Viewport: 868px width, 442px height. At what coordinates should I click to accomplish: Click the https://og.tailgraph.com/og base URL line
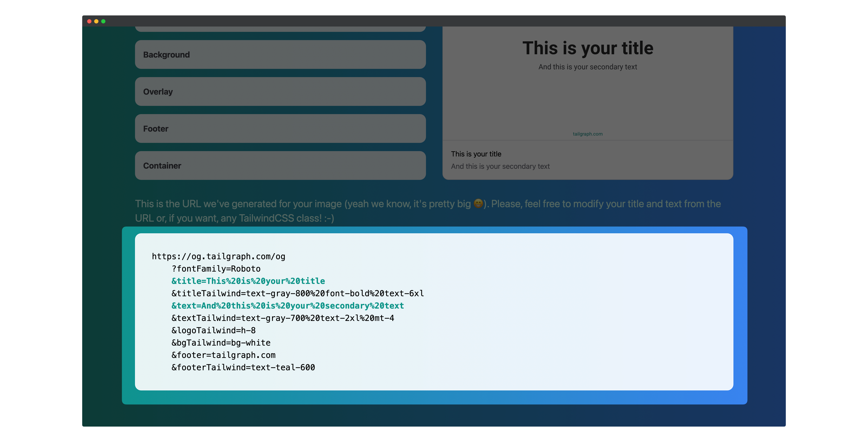point(218,257)
